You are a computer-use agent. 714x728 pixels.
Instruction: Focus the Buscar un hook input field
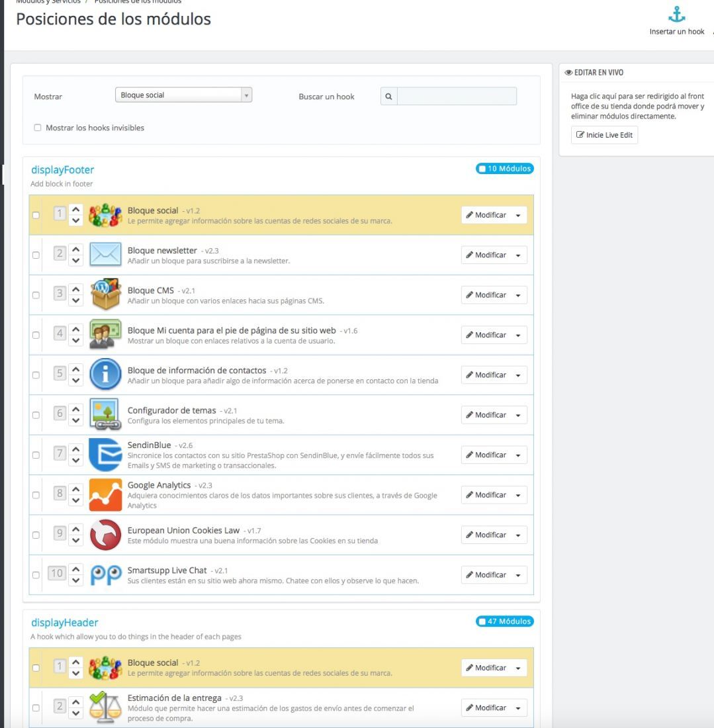point(457,97)
